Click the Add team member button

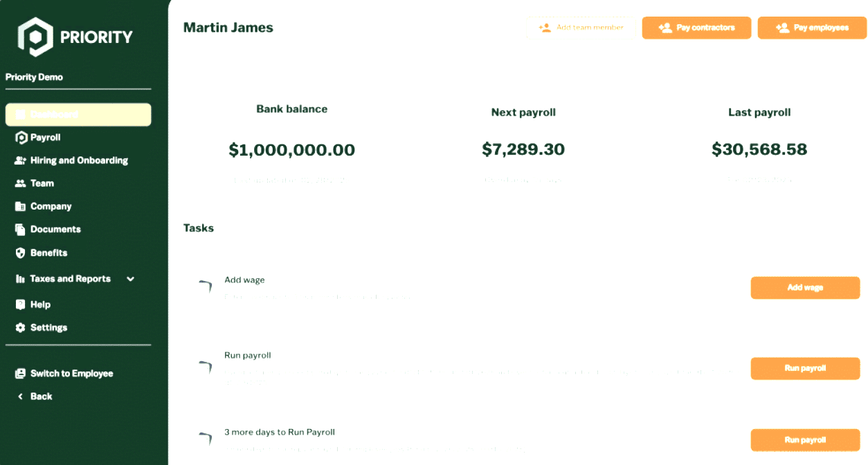coord(581,28)
